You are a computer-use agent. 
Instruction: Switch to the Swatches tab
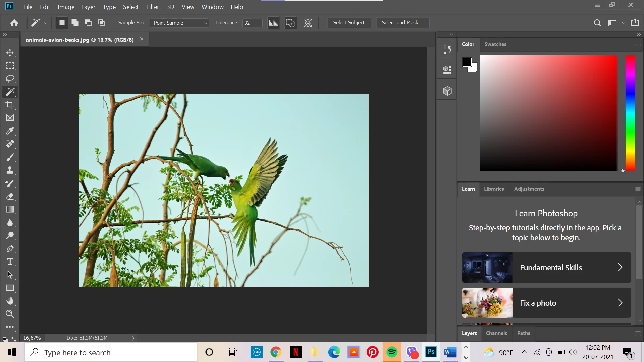495,44
